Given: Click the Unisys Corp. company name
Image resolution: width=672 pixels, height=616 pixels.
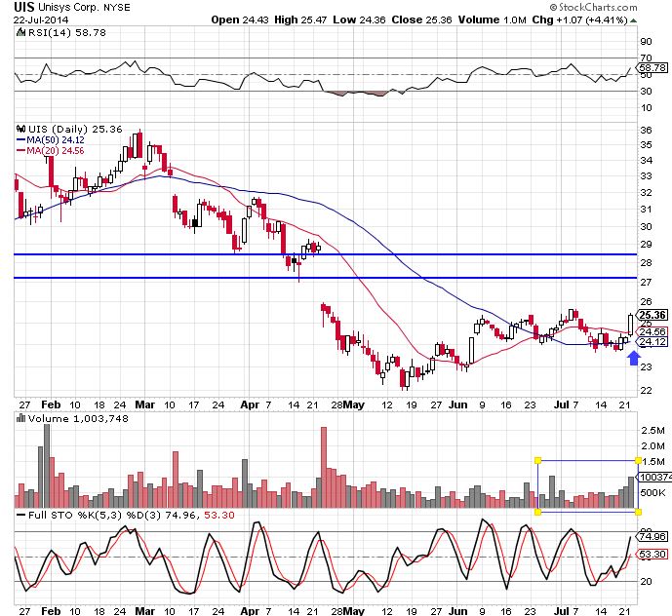Looking at the screenshot, I should 69,7.
